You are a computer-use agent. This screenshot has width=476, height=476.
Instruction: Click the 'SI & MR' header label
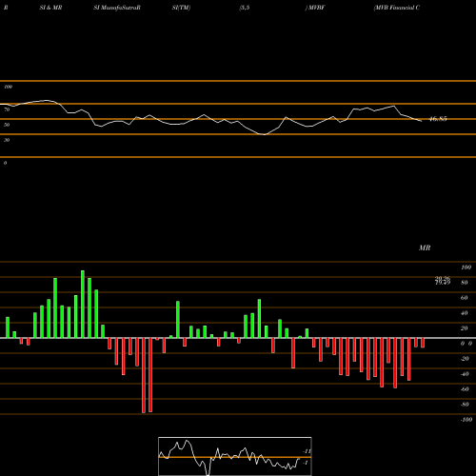click(50, 8)
